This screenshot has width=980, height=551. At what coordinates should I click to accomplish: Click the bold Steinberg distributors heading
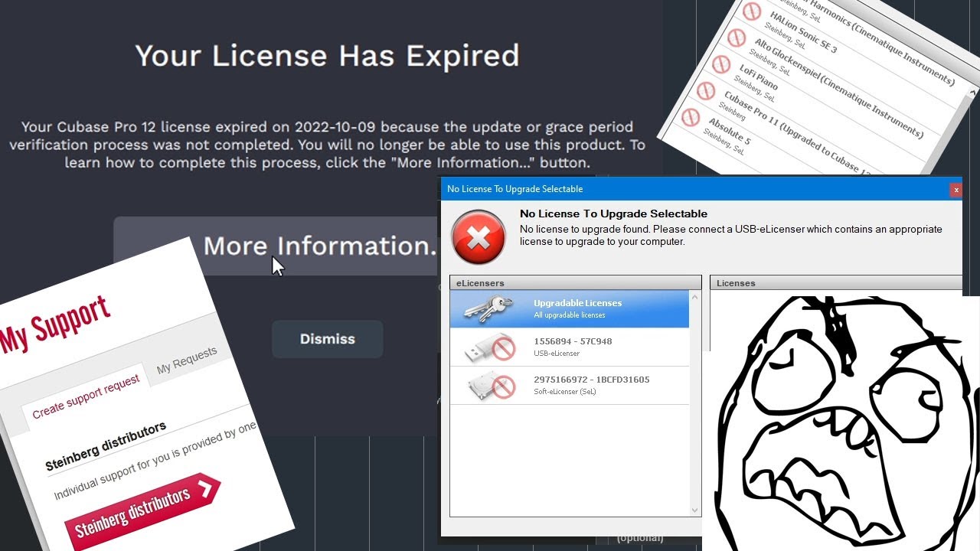pos(106,446)
